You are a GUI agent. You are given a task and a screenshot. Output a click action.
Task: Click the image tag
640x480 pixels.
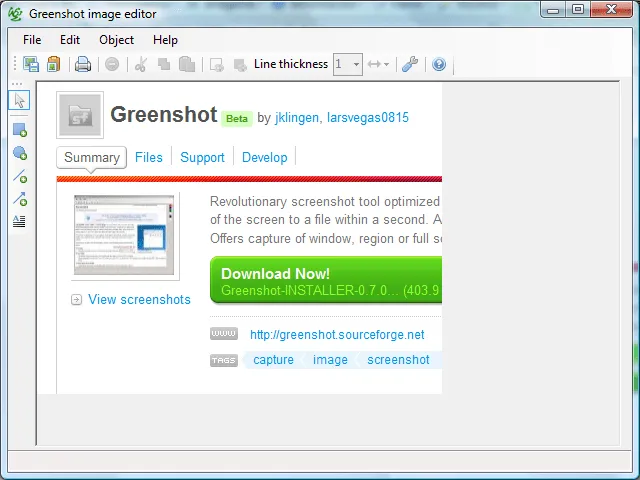point(330,360)
